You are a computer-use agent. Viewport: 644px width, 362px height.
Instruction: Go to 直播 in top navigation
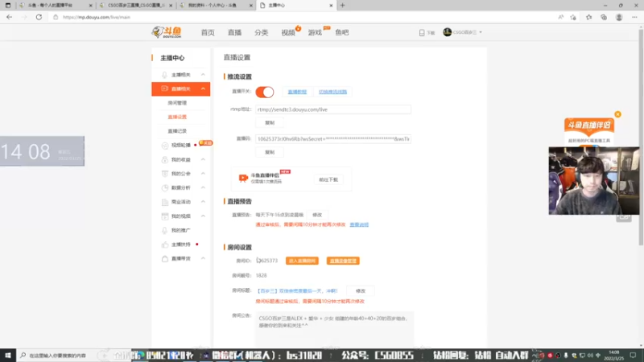pos(234,32)
